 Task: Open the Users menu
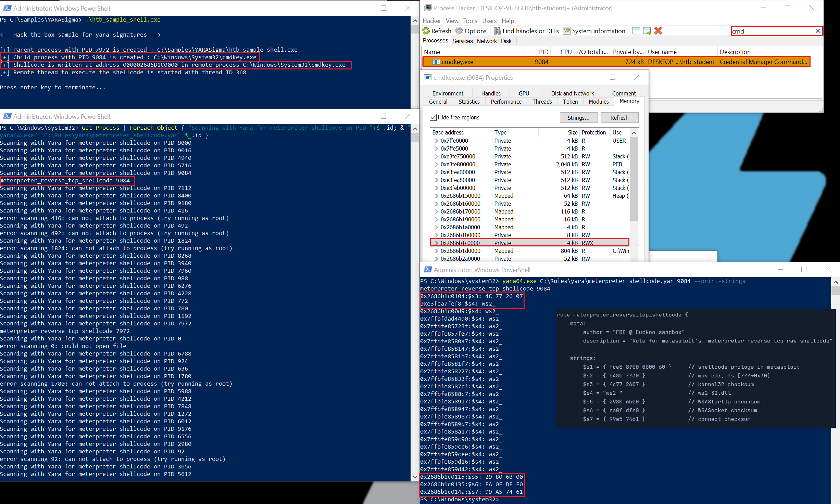[x=489, y=21]
